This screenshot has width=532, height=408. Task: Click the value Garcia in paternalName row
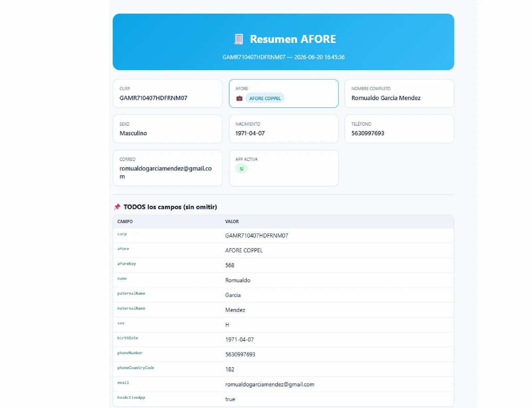[x=233, y=295]
